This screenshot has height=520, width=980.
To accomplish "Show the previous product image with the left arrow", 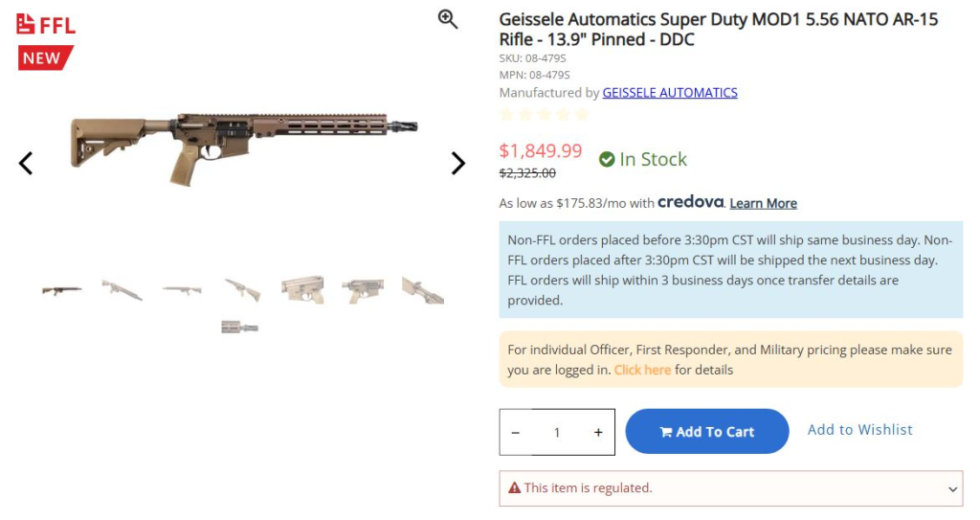I will (26, 164).
